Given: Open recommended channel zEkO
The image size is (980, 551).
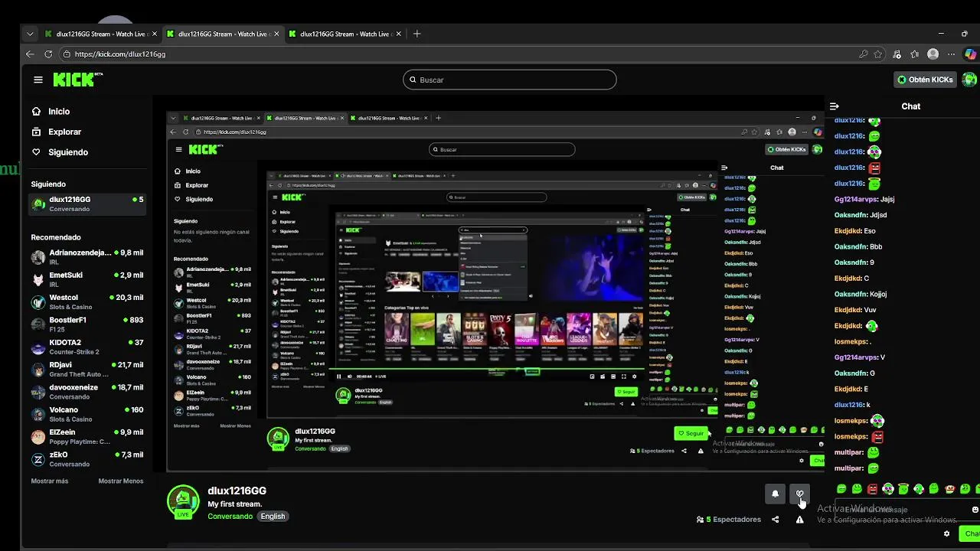Looking at the screenshot, I should (87, 459).
